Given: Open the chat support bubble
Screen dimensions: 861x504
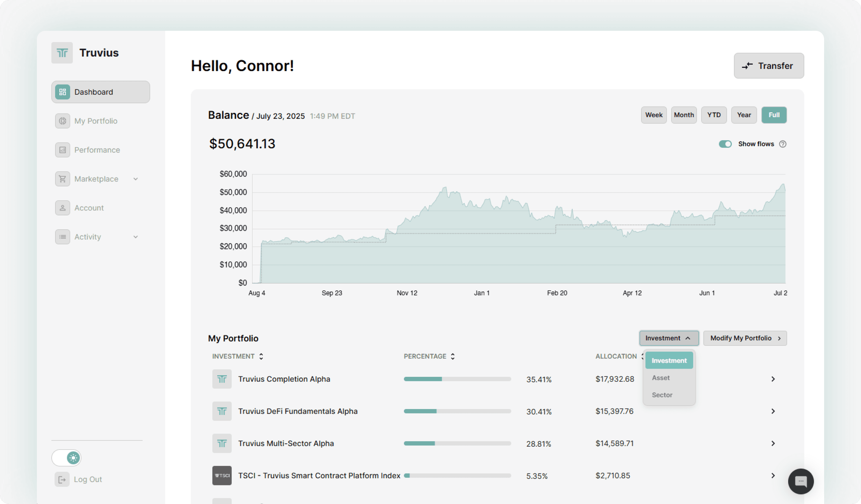Looking at the screenshot, I should [x=801, y=481].
